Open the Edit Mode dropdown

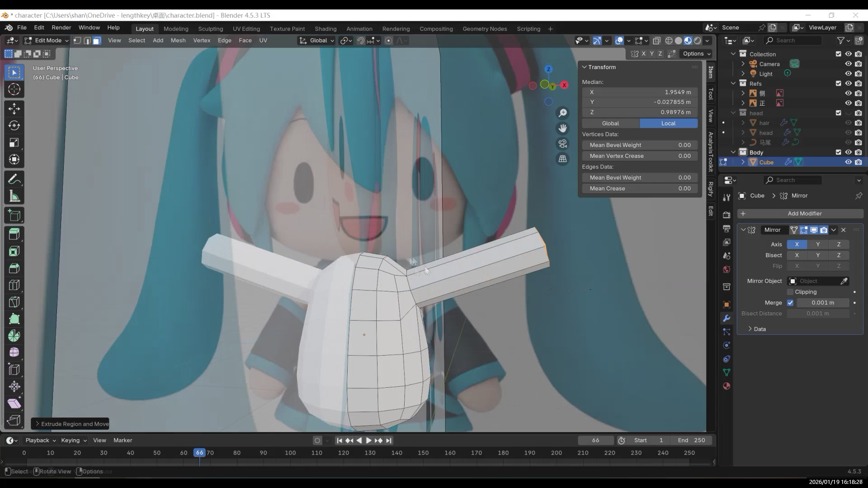tap(47, 41)
